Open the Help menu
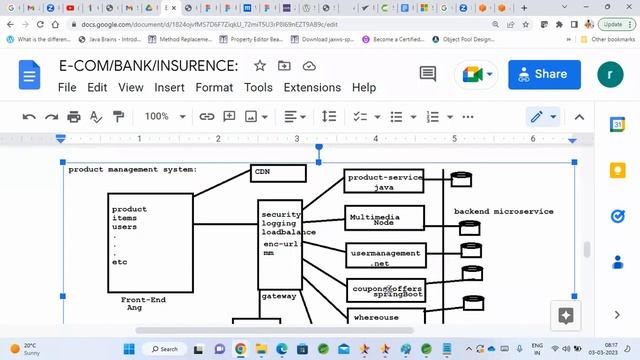This screenshot has width=640, height=360. 364,87
